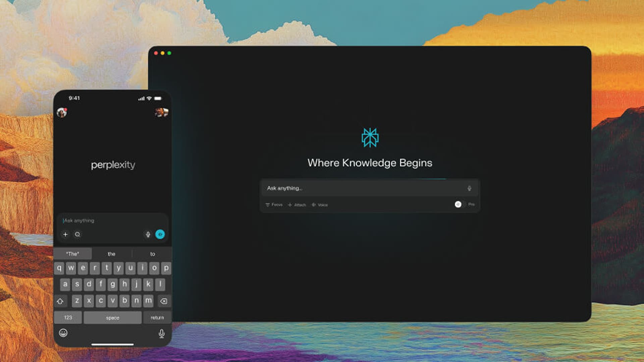Click the cellular signal bars in status bar
The width and height of the screenshot is (644, 362).
point(141,99)
